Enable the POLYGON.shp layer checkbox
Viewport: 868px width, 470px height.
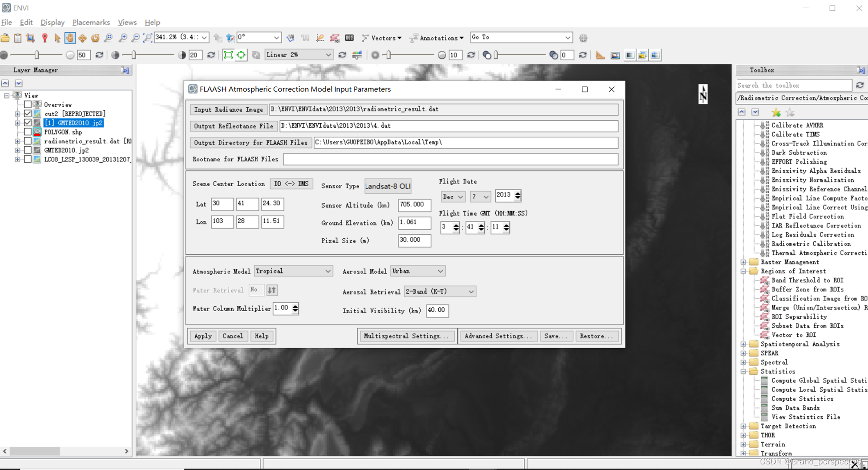[28, 132]
